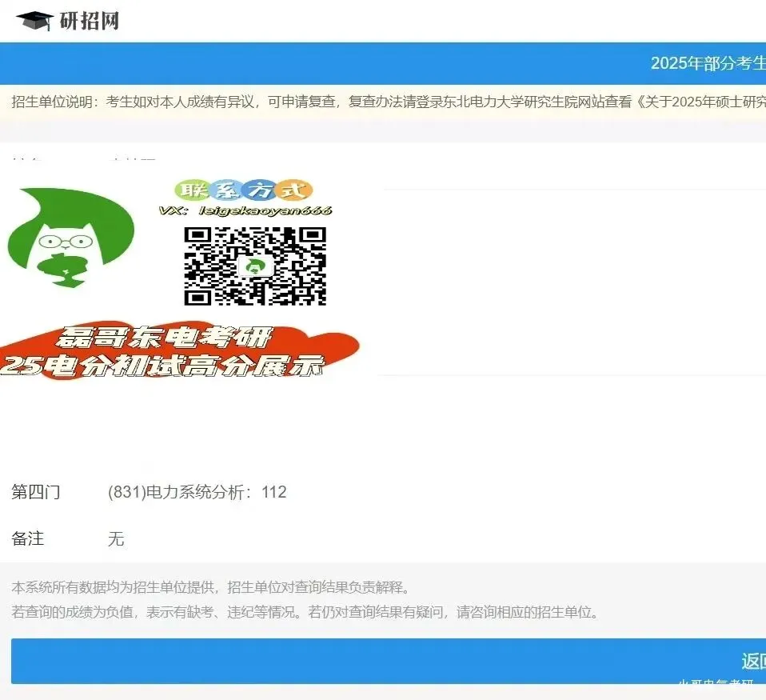Click the 联系方式 colored badge

(243, 190)
